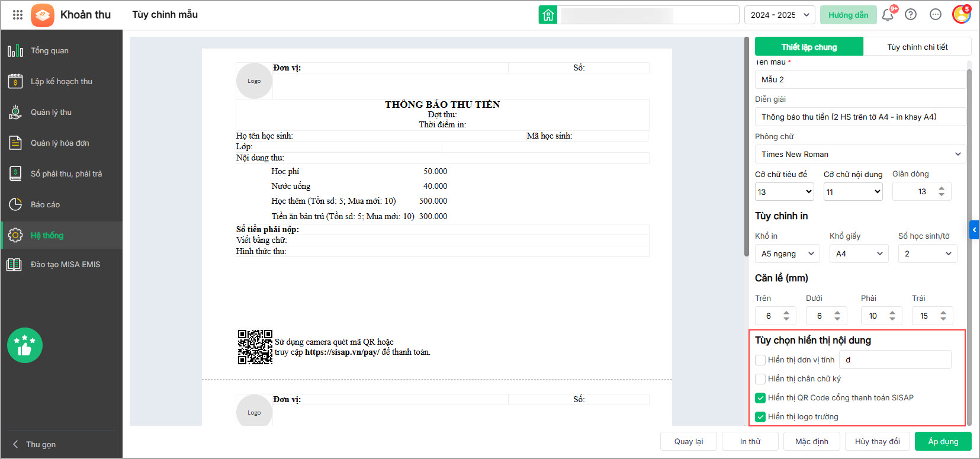This screenshot has width=980, height=459.
Task: Expand the Khổ in A5 ngang dropdown
Action: click(x=788, y=253)
